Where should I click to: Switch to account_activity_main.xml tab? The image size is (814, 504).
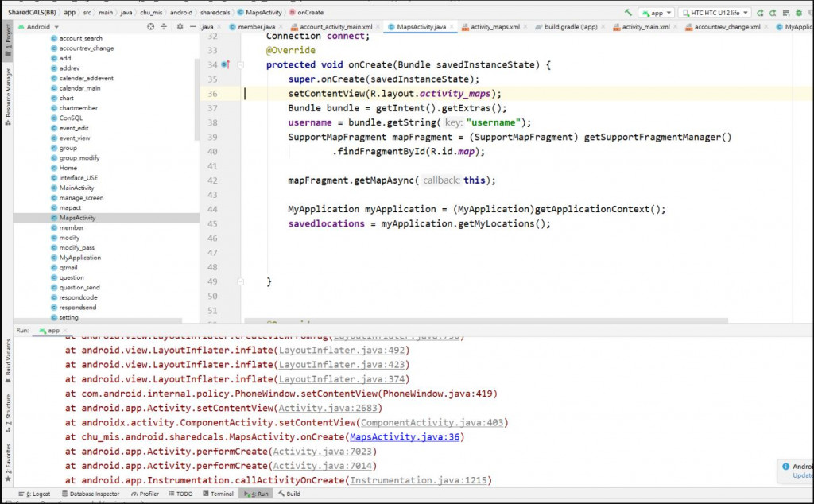coord(336,26)
